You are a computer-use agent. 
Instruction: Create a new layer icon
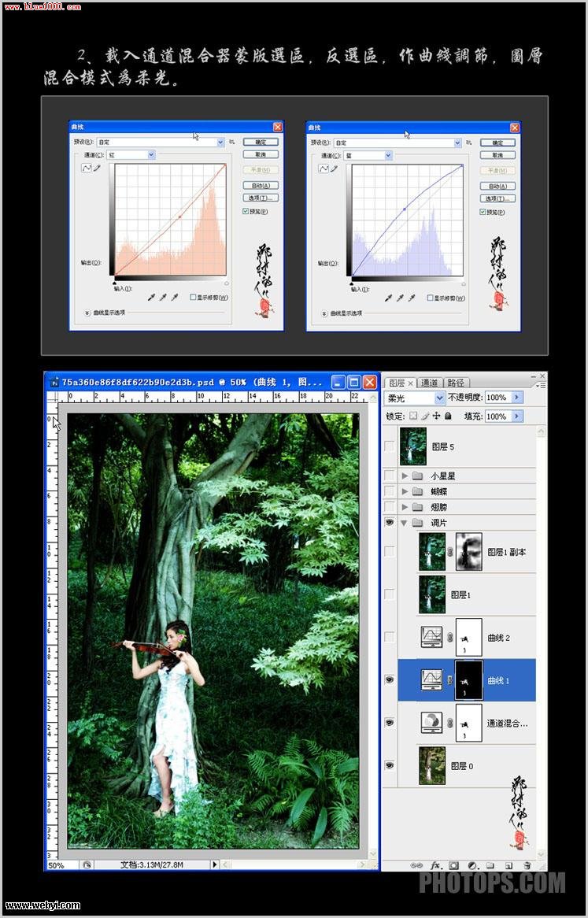point(508,864)
